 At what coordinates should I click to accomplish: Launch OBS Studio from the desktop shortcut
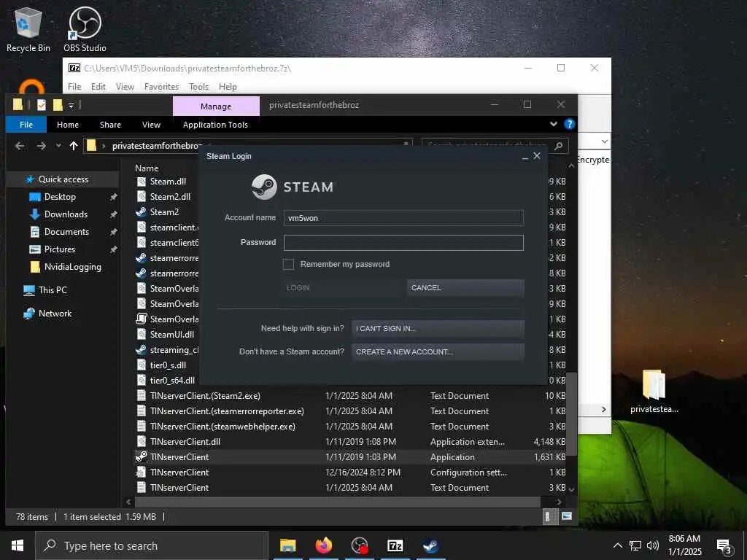pyautogui.click(x=85, y=29)
